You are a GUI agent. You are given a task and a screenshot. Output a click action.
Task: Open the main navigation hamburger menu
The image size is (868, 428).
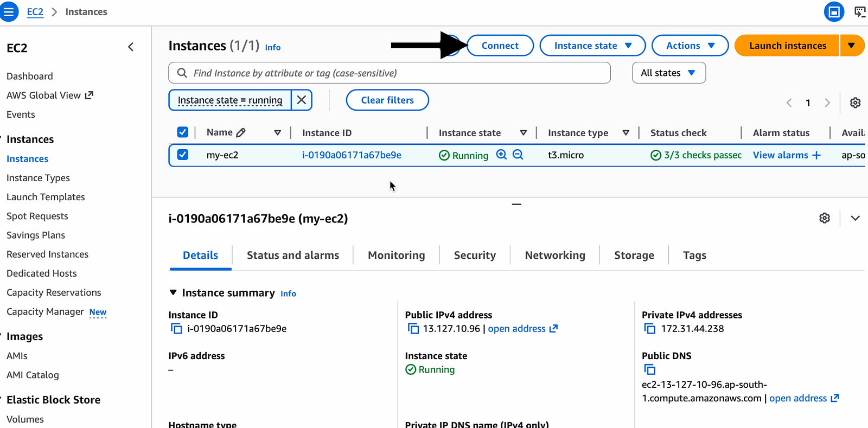pyautogui.click(x=9, y=11)
